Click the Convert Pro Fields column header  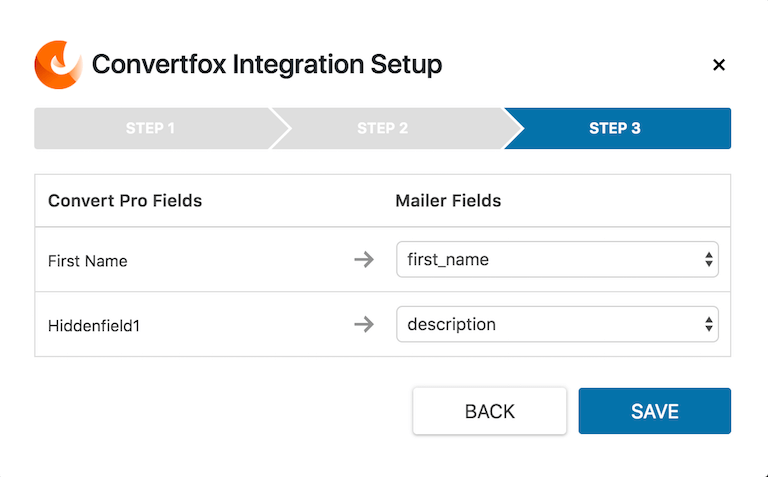pyautogui.click(x=125, y=201)
